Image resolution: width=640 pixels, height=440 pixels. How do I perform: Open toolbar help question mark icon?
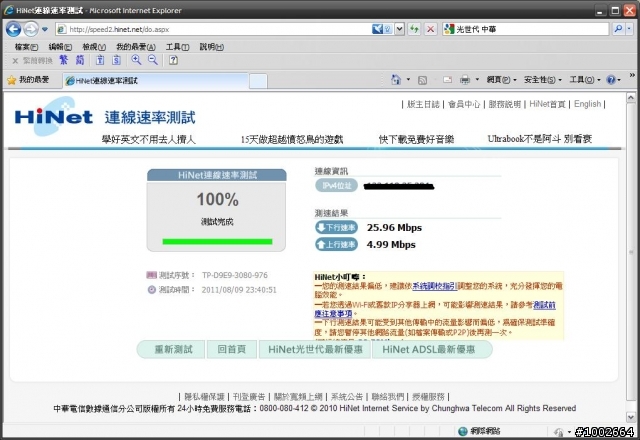coord(173,60)
